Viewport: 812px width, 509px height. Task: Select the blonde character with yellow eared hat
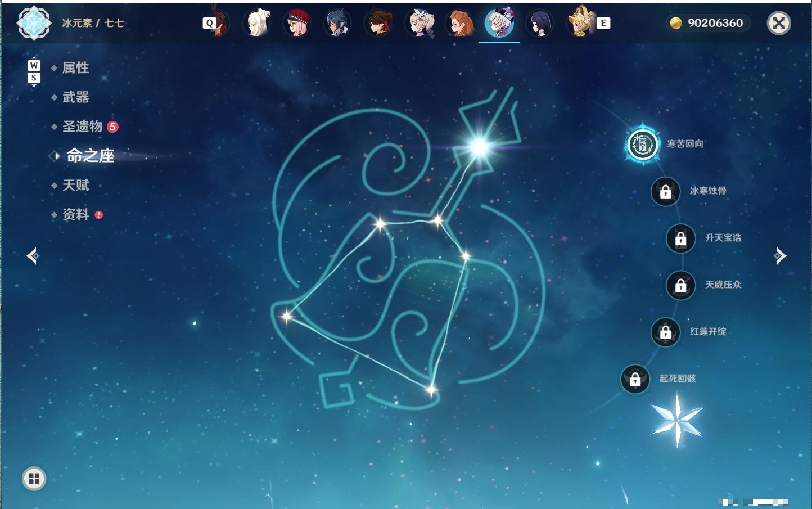[581, 22]
